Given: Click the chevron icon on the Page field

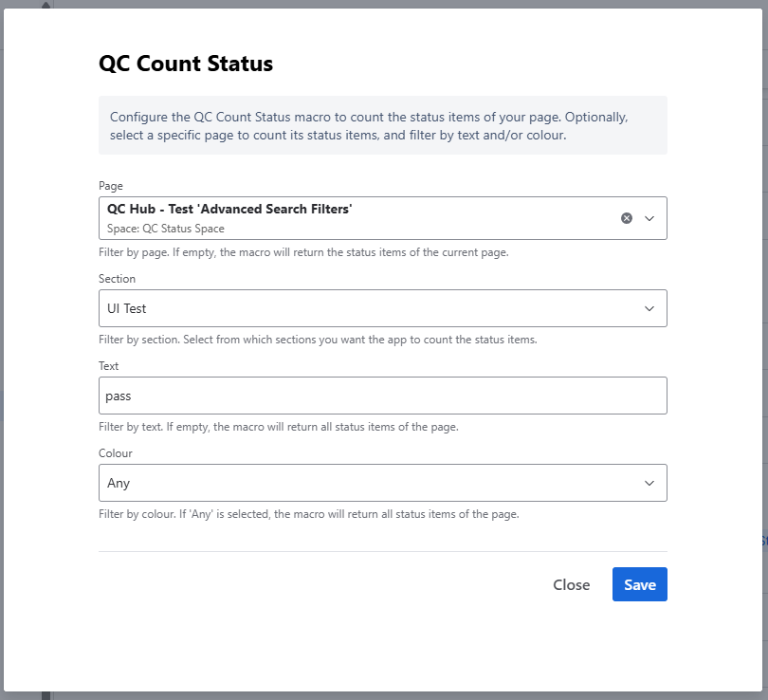Looking at the screenshot, I should [x=649, y=217].
